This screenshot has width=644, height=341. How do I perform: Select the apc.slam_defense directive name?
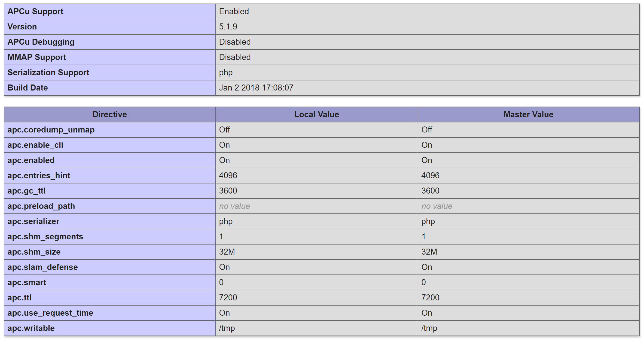pos(43,267)
